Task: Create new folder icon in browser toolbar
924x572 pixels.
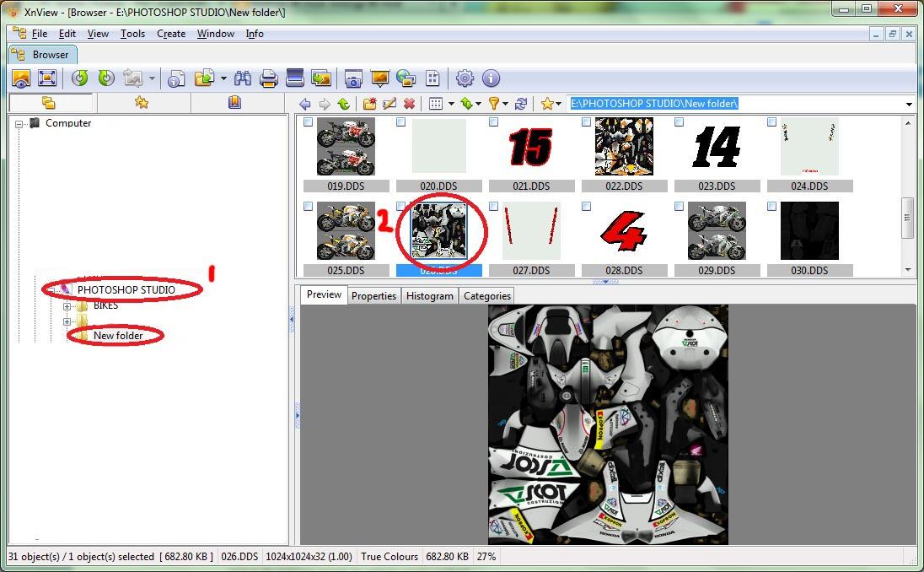Action: 369,105
